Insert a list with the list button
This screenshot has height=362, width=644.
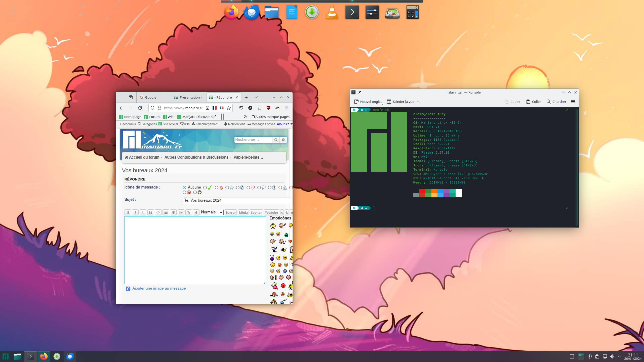166,212
